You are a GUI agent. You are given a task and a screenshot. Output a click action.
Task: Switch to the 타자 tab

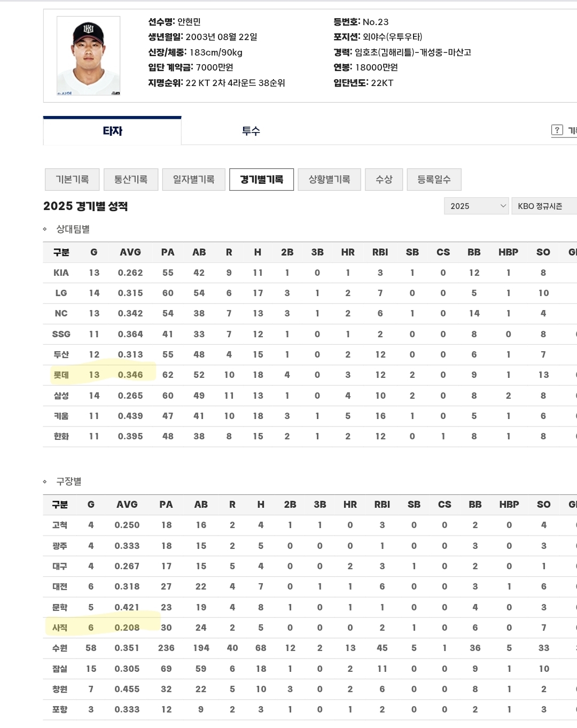[x=112, y=131]
